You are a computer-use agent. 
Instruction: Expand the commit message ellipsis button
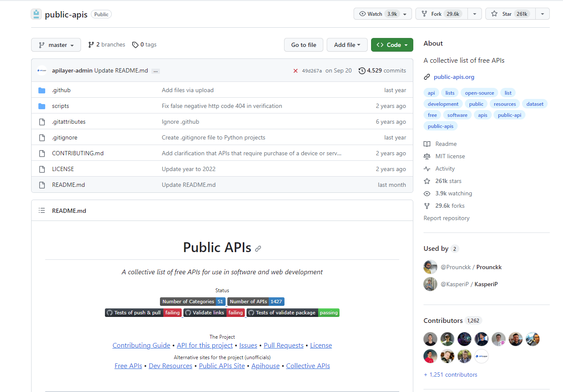(156, 71)
